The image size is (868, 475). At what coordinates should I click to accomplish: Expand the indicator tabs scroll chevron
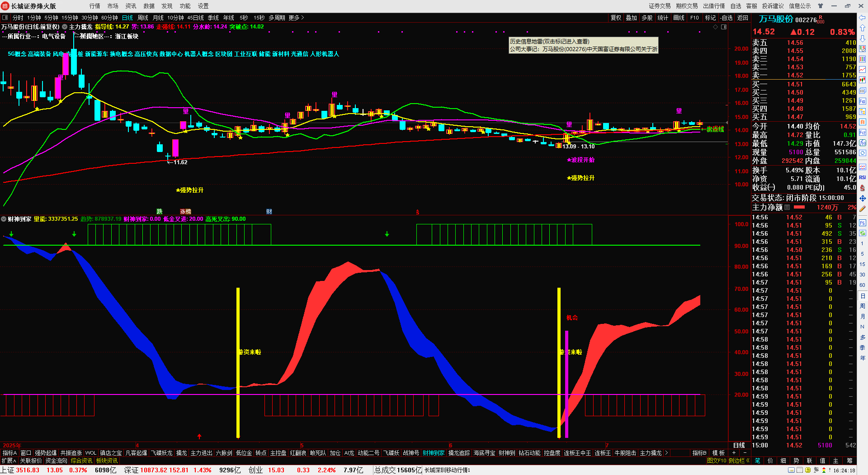[x=666, y=453]
